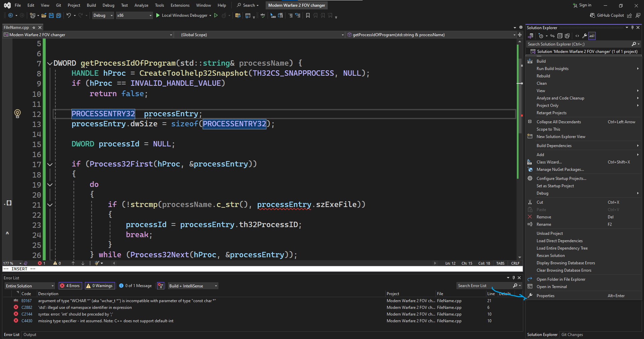Image resolution: width=644 pixels, height=339 pixels.
Task: Click the Save All double disk icon
Action: pos(59,15)
